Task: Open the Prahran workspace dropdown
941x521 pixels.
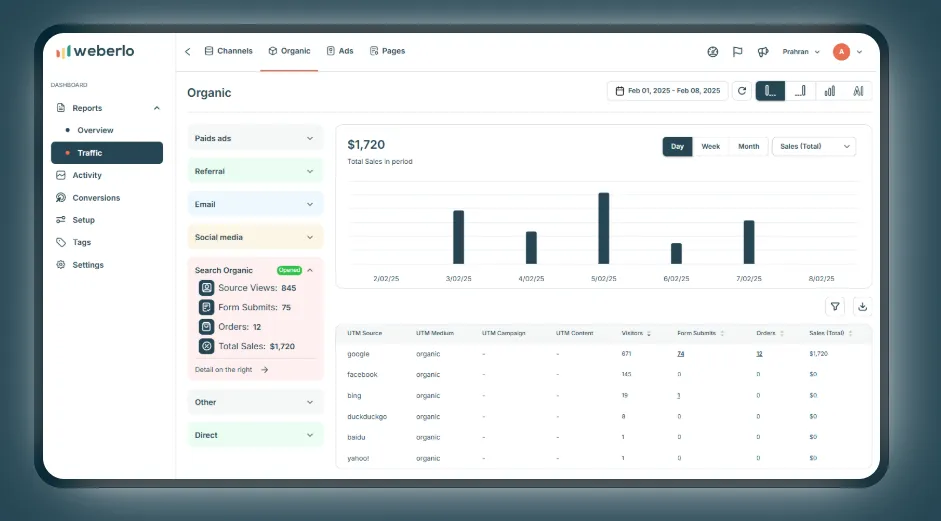Action: 801,52
